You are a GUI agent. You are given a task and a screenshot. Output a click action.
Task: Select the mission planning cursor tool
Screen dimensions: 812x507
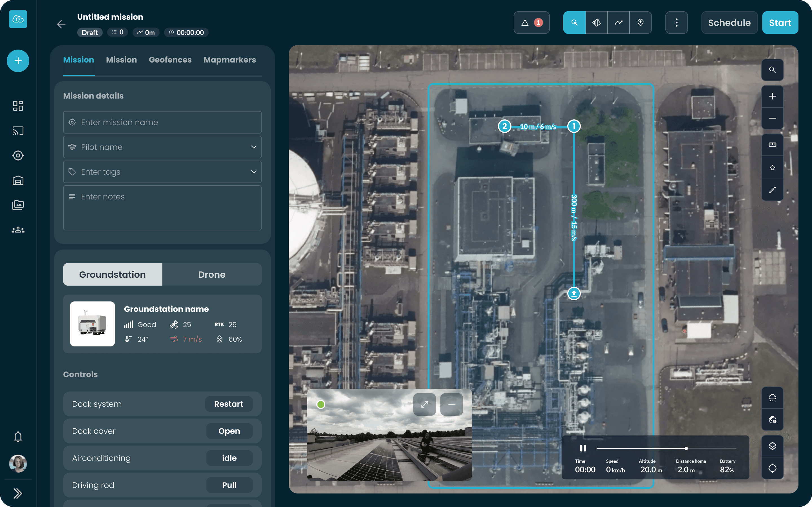pos(574,23)
